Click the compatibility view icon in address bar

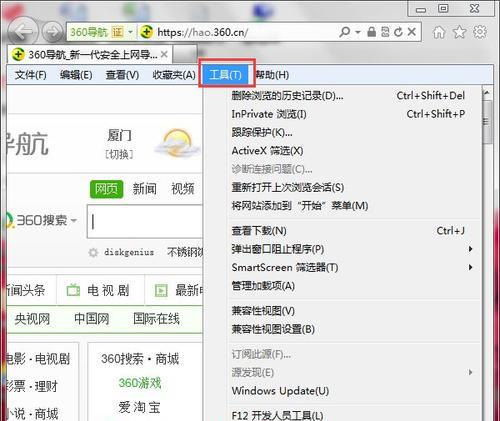pyautogui.click(x=385, y=32)
